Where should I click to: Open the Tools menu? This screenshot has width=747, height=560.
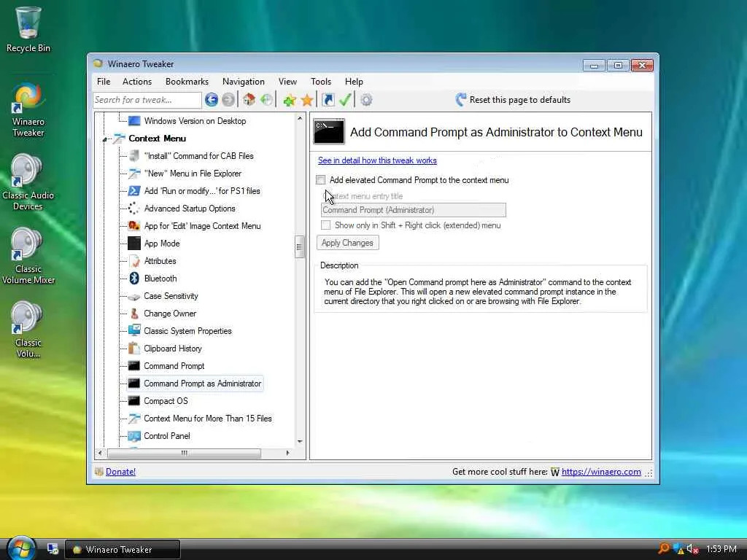point(321,82)
